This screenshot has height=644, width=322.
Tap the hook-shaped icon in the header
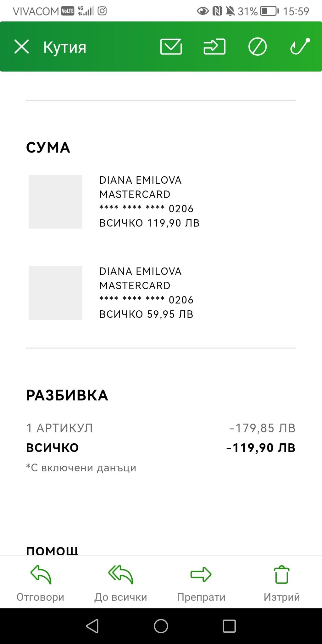(x=300, y=47)
